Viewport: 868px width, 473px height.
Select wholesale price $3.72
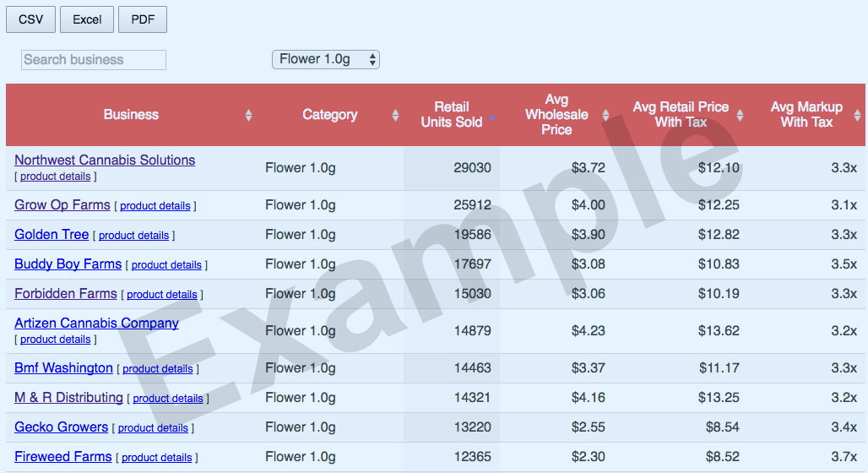coord(589,168)
